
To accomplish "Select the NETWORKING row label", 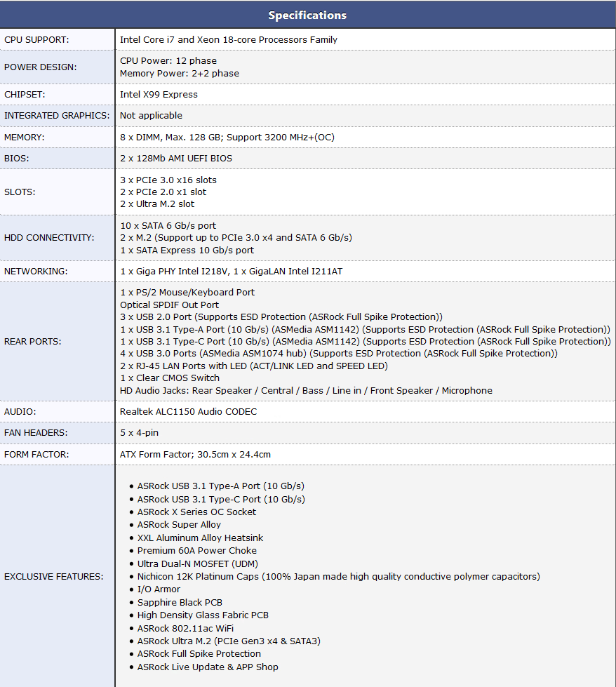I will click(x=36, y=272).
